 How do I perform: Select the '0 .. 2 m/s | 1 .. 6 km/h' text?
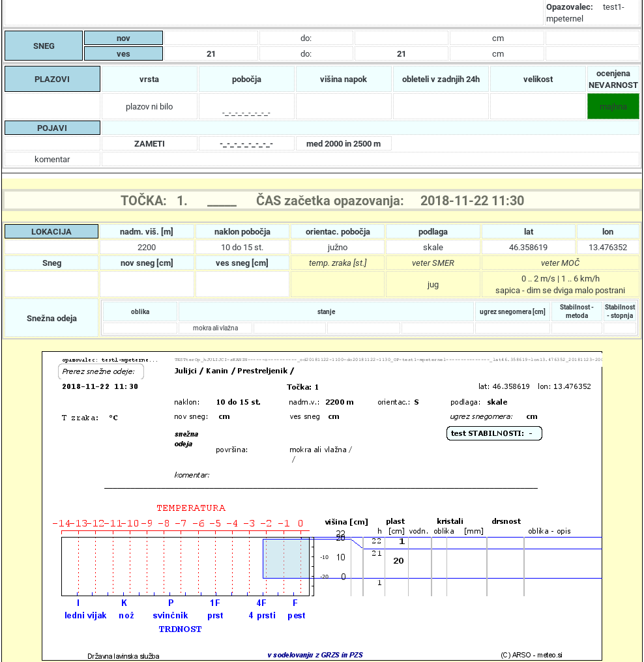coord(561,279)
